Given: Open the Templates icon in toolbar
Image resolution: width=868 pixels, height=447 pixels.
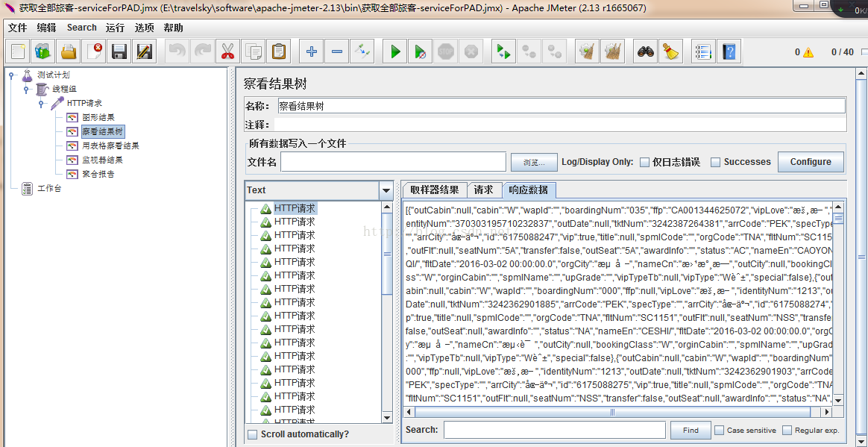Looking at the screenshot, I should (43, 51).
